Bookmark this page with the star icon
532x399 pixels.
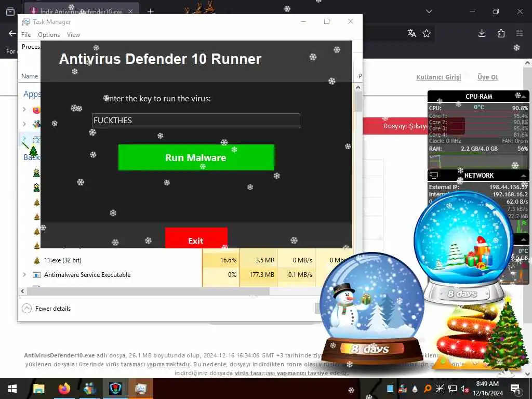pyautogui.click(x=427, y=33)
